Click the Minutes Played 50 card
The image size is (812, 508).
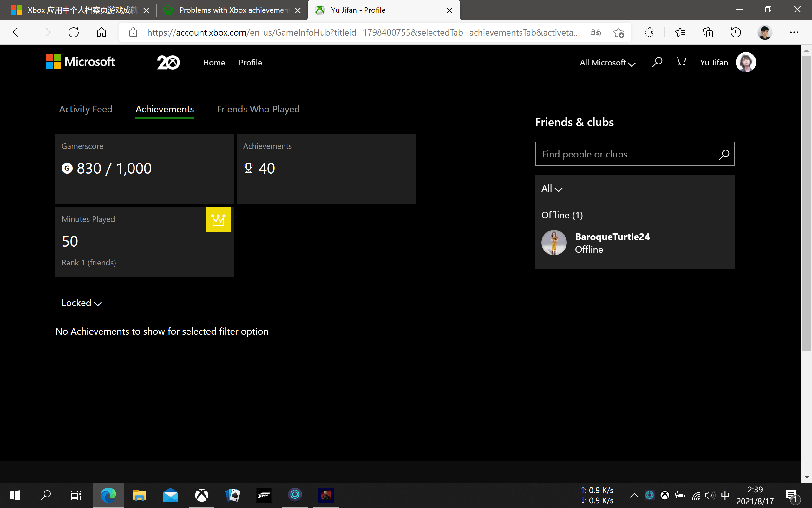[x=144, y=242]
